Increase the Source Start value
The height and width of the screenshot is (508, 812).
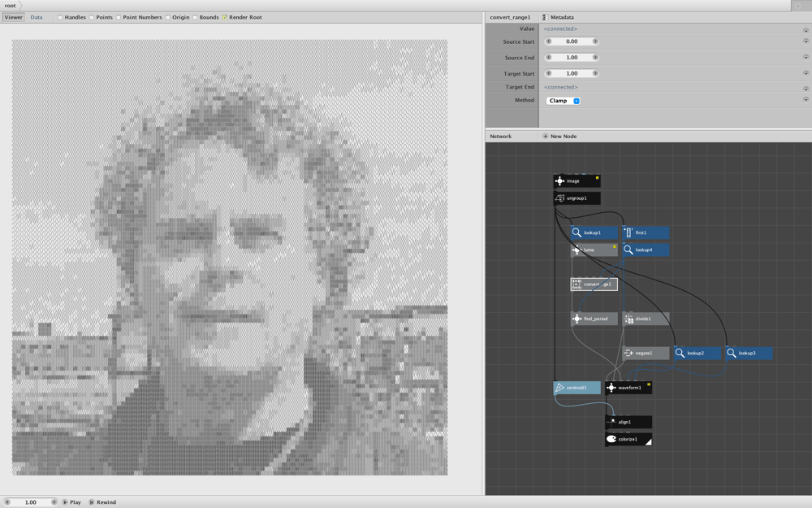pyautogui.click(x=595, y=41)
